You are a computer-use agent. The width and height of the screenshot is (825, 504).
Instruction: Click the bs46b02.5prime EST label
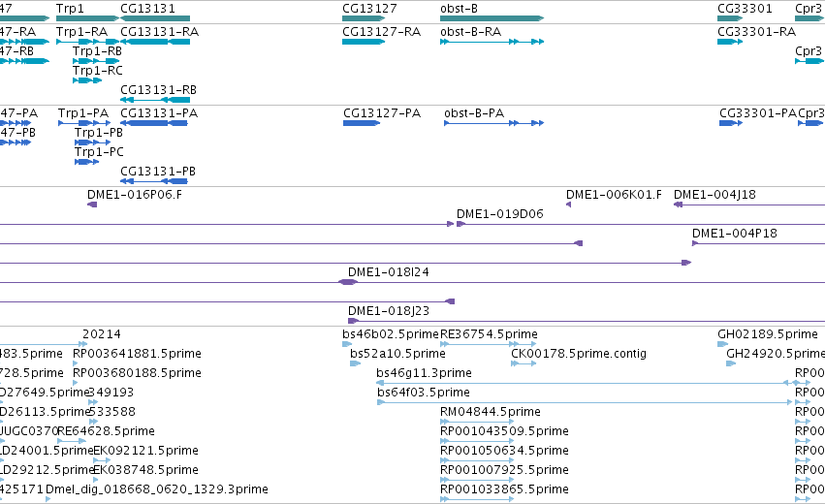pyautogui.click(x=391, y=334)
